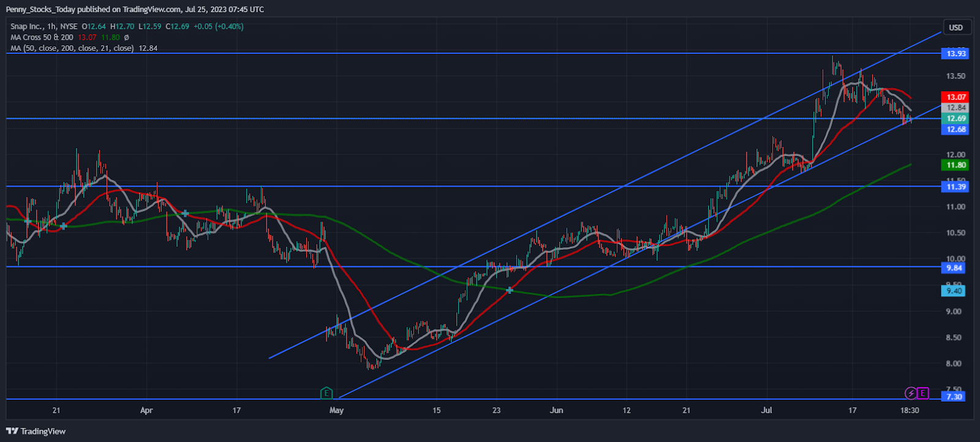Click the light blue 9.40 price label

[954, 291]
